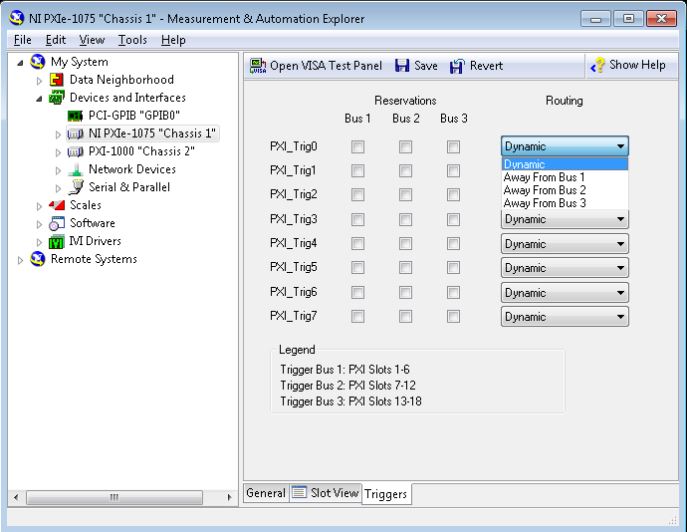This screenshot has height=532, width=687.
Task: Click the Show Help label
Action: tap(637, 65)
